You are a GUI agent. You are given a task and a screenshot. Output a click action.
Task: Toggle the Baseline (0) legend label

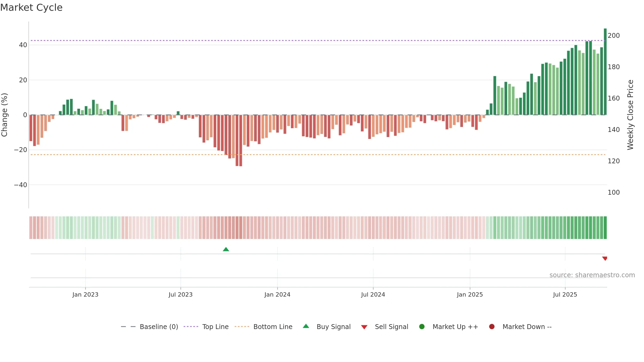click(x=159, y=327)
